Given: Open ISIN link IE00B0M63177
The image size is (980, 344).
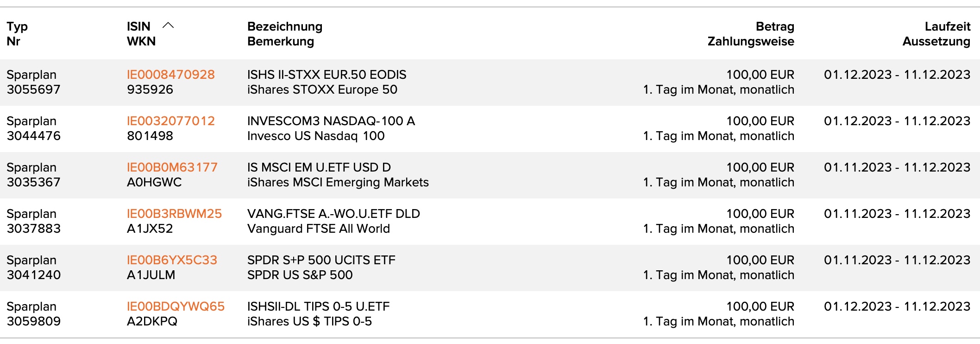Looking at the screenshot, I should [172, 167].
